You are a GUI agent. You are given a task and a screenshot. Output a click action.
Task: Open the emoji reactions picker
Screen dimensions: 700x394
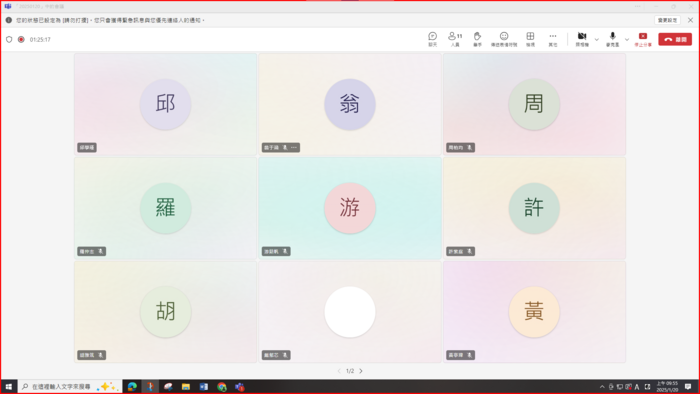504,39
